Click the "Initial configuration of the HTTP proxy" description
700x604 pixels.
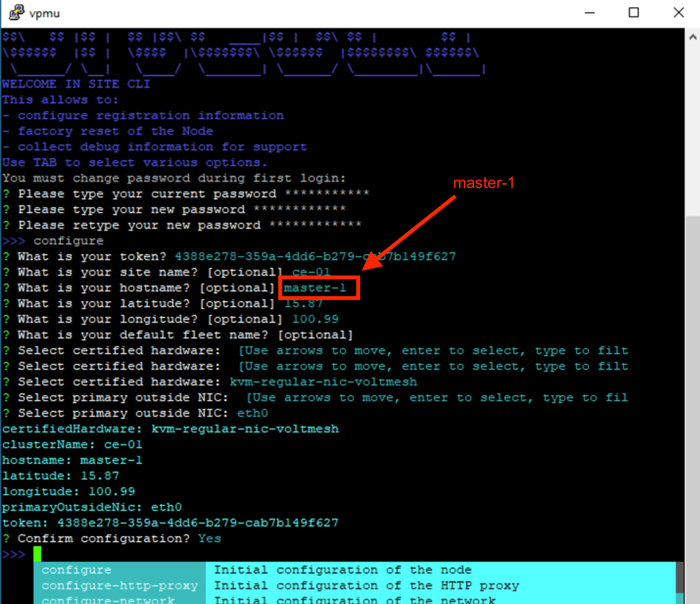pyautogui.click(x=366, y=586)
